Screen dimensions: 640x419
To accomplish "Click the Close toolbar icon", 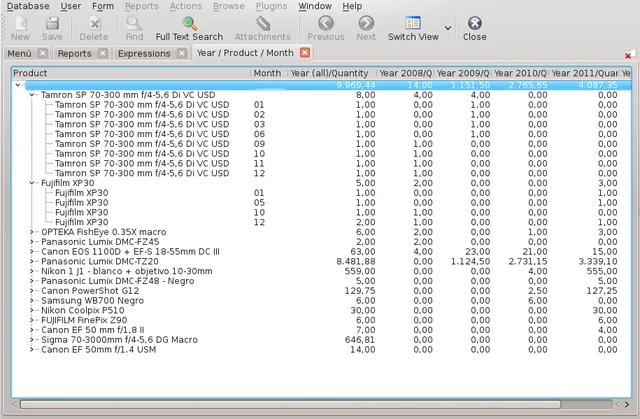I will [475, 23].
